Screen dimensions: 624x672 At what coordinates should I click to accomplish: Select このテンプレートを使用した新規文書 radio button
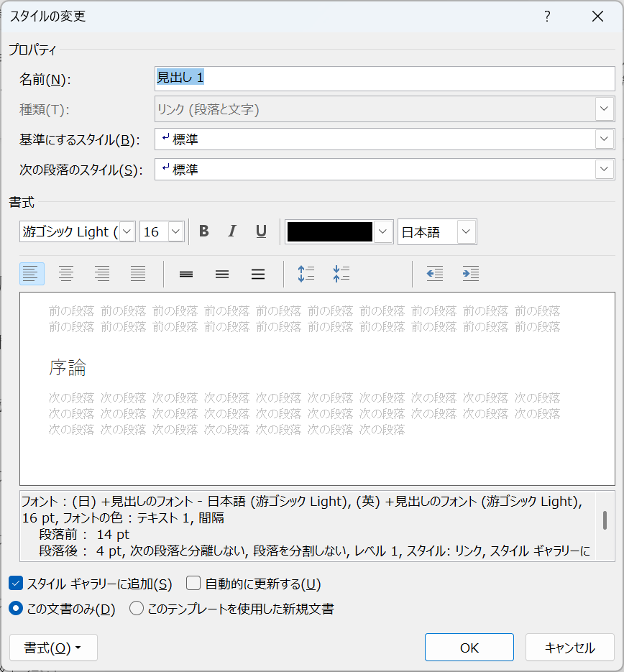point(137,609)
